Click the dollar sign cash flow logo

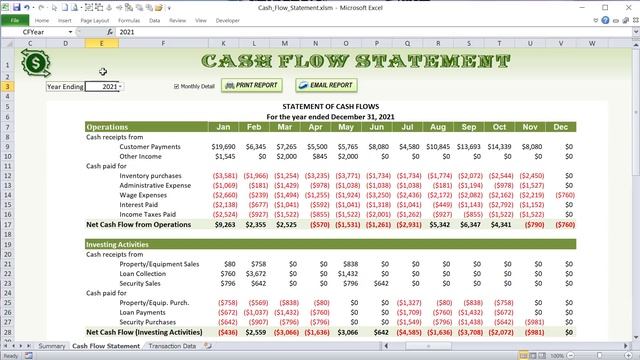(x=36, y=63)
